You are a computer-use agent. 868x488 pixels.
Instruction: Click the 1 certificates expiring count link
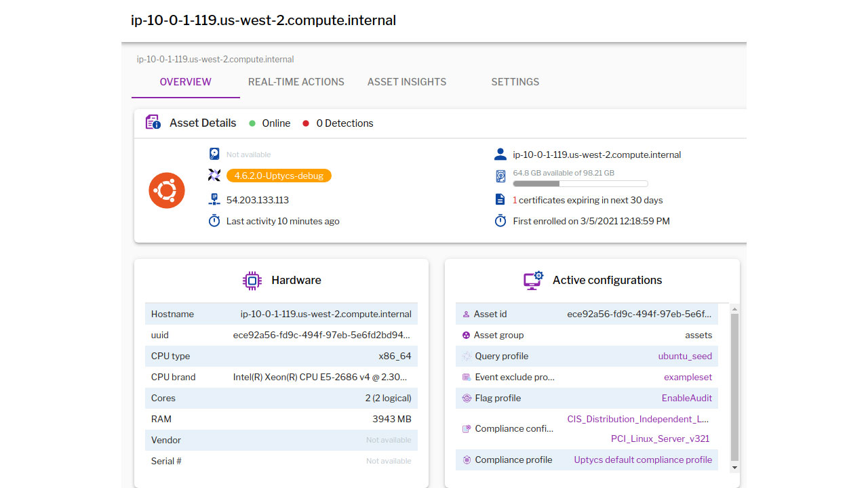[515, 201]
